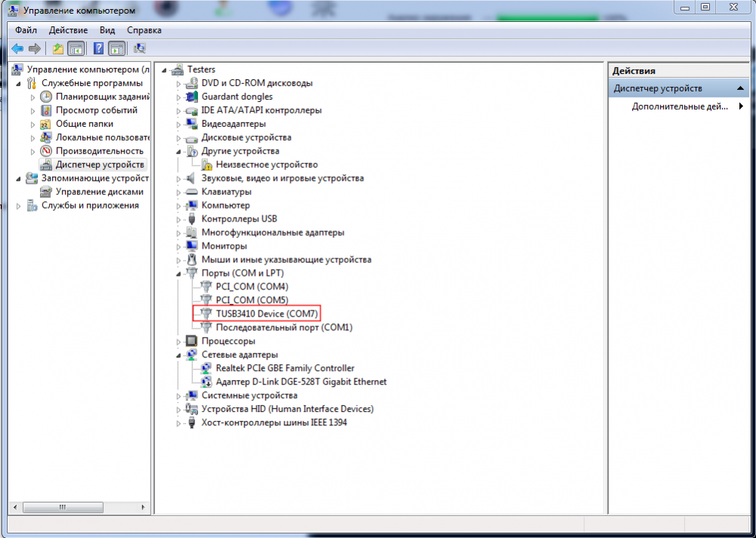756x538 pixels.
Task: Click the DVD и CD-ROM дисководы drive icon
Action: (191, 83)
